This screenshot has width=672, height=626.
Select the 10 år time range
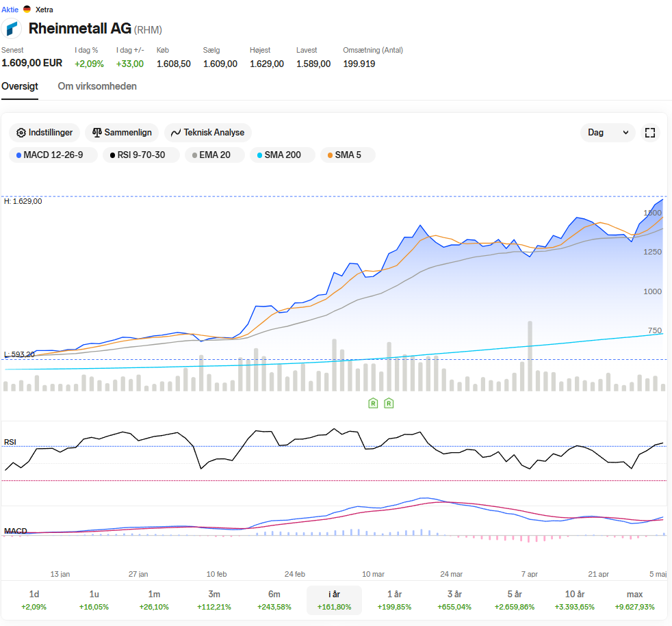click(x=575, y=600)
